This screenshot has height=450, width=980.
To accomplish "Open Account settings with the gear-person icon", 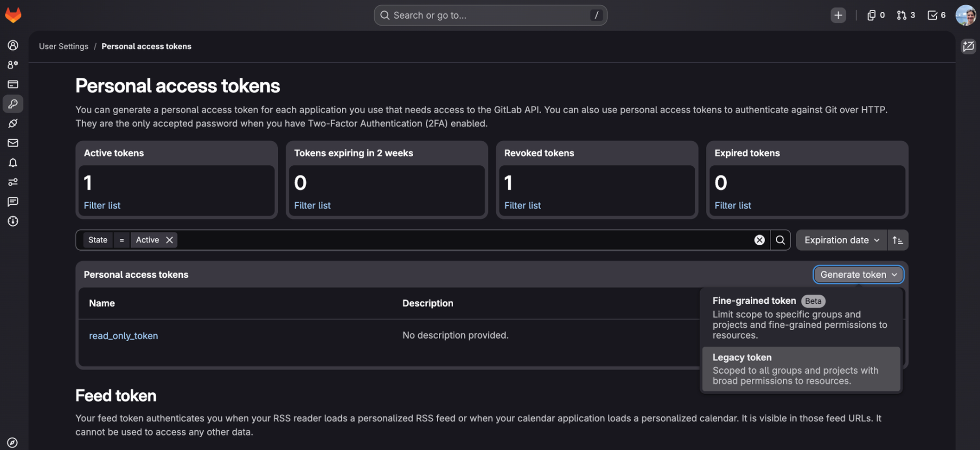I will 13,65.
